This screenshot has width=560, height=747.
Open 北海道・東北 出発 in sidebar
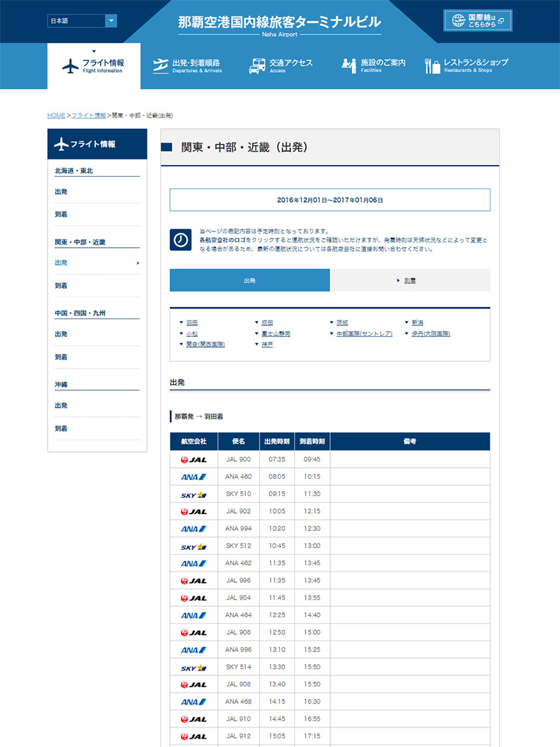coord(61,192)
